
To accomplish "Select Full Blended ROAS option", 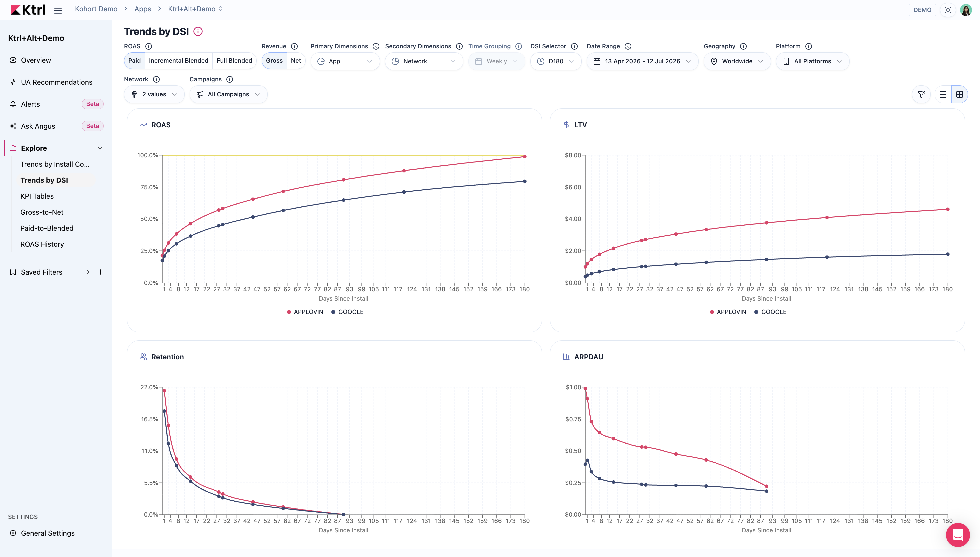I will pos(234,61).
